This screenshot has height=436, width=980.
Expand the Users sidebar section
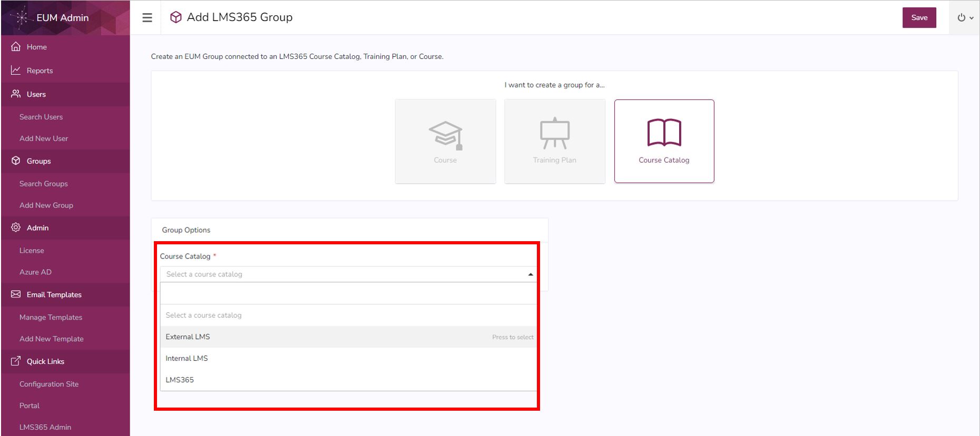tap(65, 94)
